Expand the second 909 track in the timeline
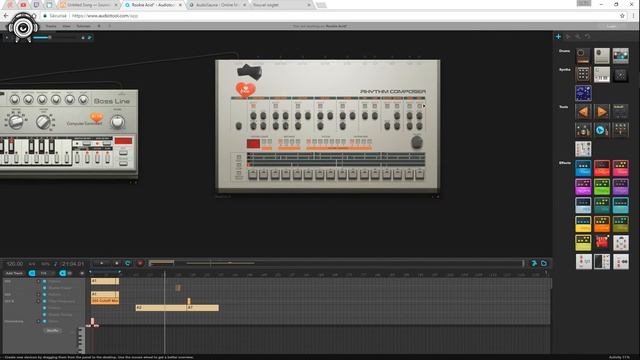The image size is (640, 360). pyautogui.click(x=38, y=294)
